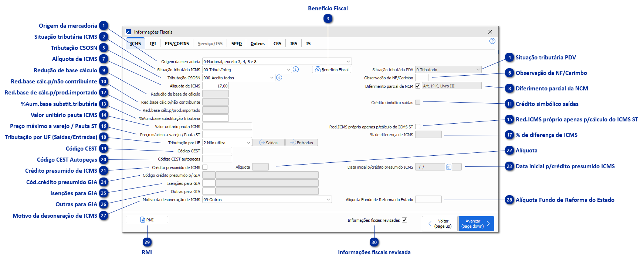Open the SPED tab
The height and width of the screenshot is (262, 644).
237,44
